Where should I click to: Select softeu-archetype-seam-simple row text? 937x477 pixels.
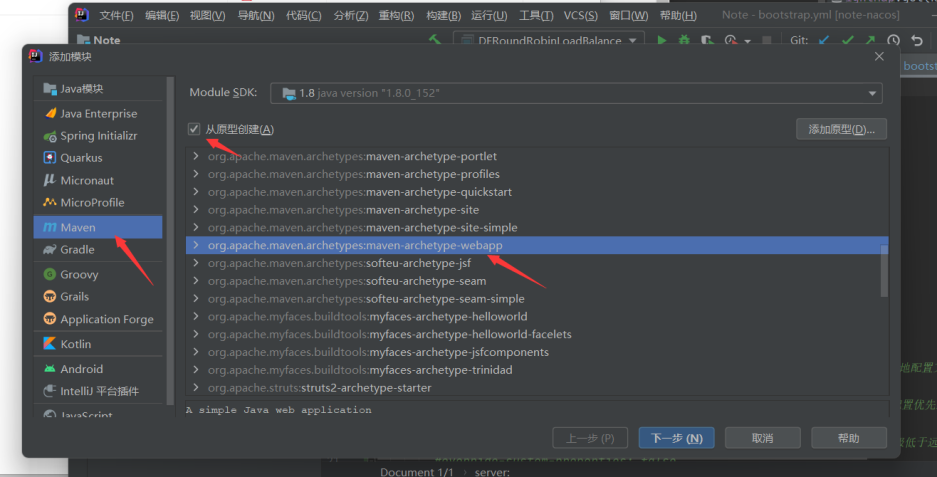[x=366, y=299]
